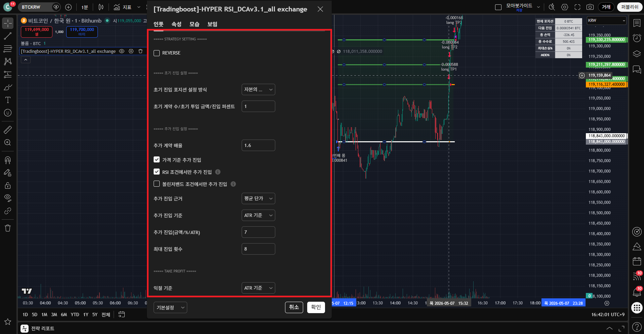This screenshot has height=334, width=644.
Task: Select the brush drawing tool
Action: 8,87
